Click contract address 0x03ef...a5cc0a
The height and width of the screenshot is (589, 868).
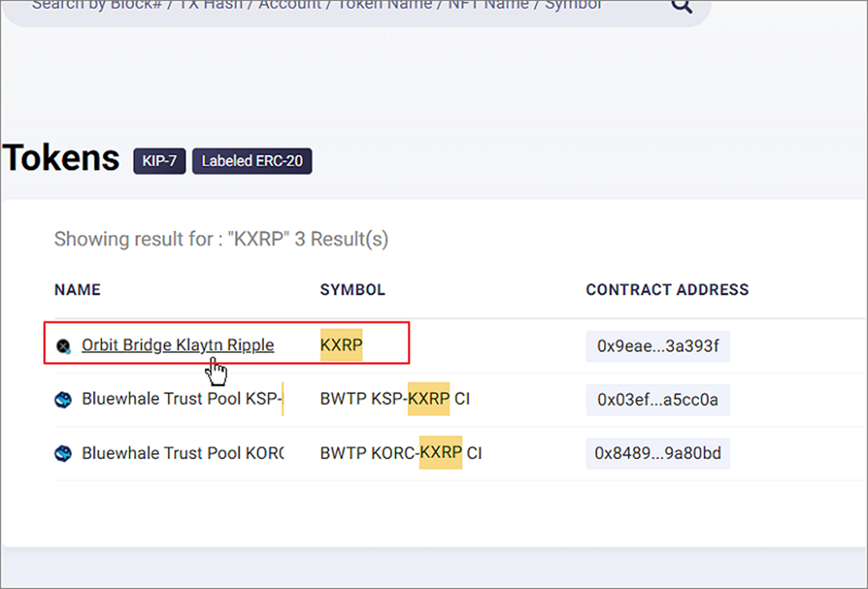click(658, 399)
